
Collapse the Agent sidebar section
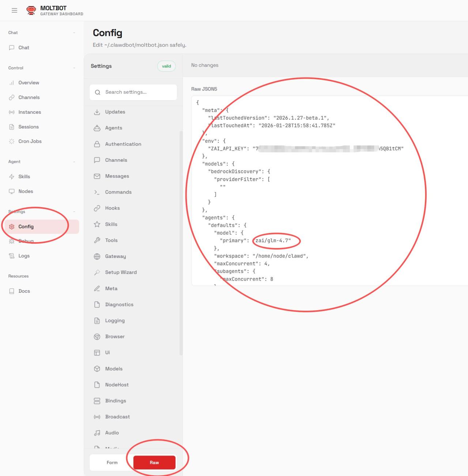click(74, 161)
